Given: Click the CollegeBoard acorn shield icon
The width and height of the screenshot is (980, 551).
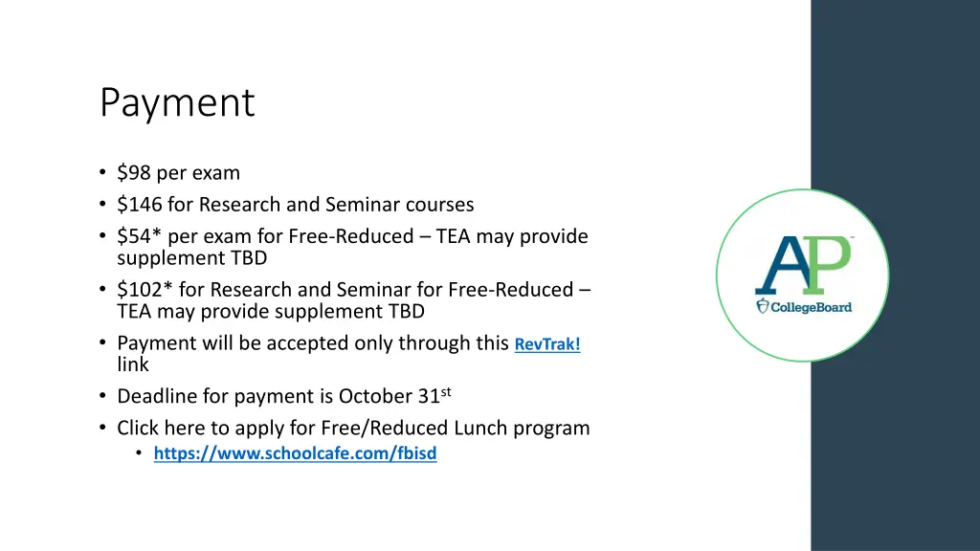Looking at the screenshot, I should pos(762,306).
